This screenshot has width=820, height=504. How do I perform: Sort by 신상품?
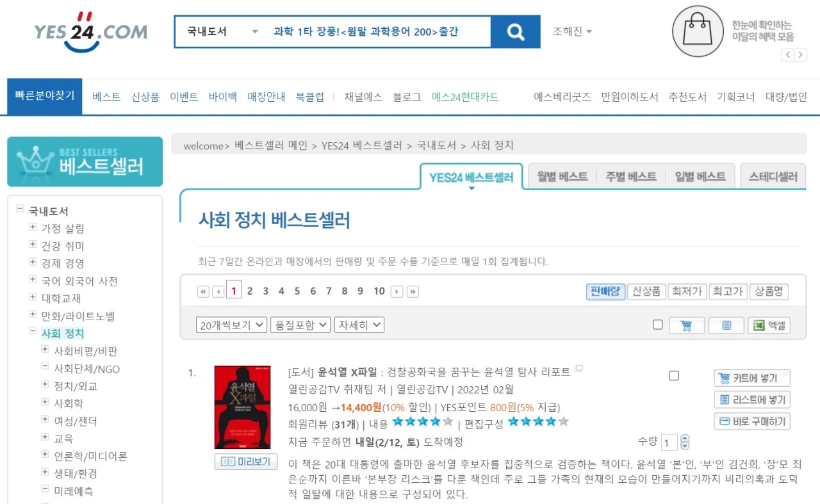tap(646, 291)
